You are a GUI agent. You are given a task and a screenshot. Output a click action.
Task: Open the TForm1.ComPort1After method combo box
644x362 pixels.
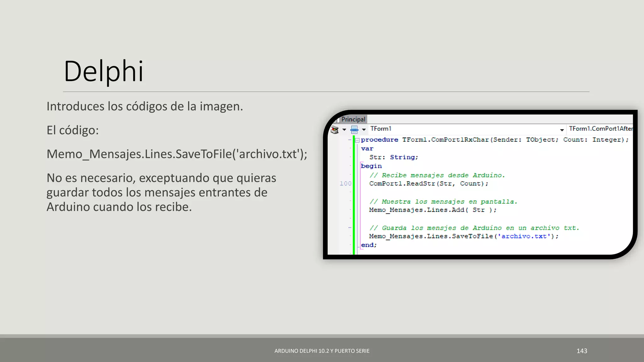click(600, 129)
